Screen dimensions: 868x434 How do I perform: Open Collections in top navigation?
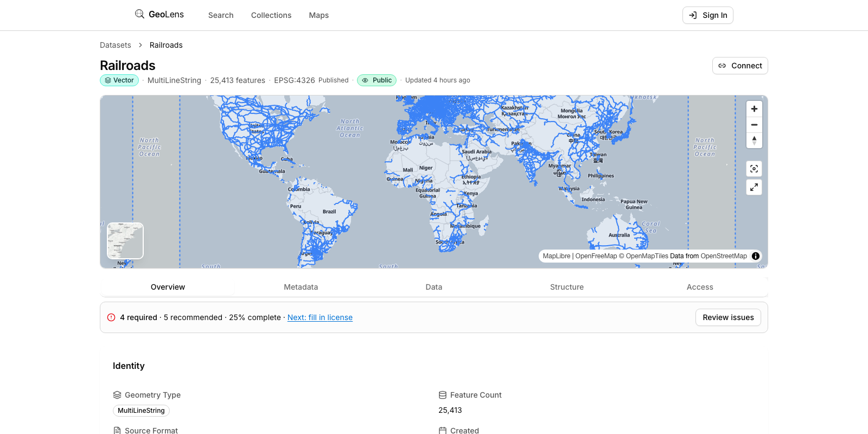(271, 15)
